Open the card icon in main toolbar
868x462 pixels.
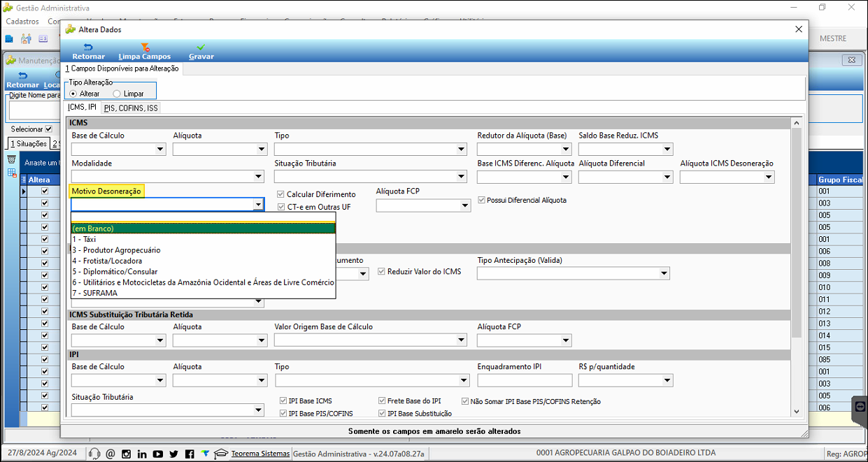[43, 38]
